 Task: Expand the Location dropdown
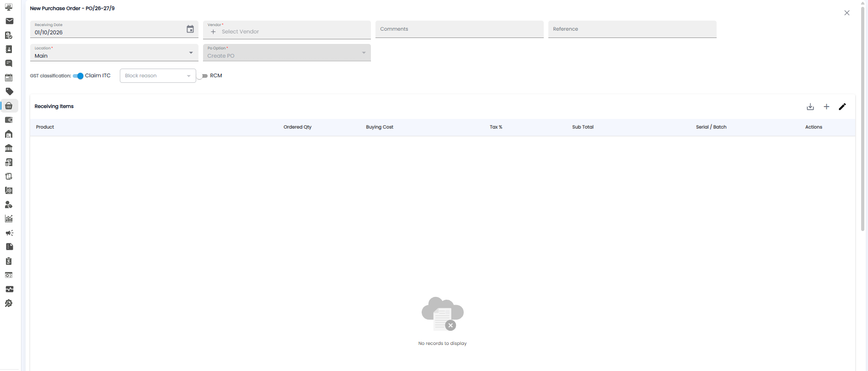(x=114, y=53)
